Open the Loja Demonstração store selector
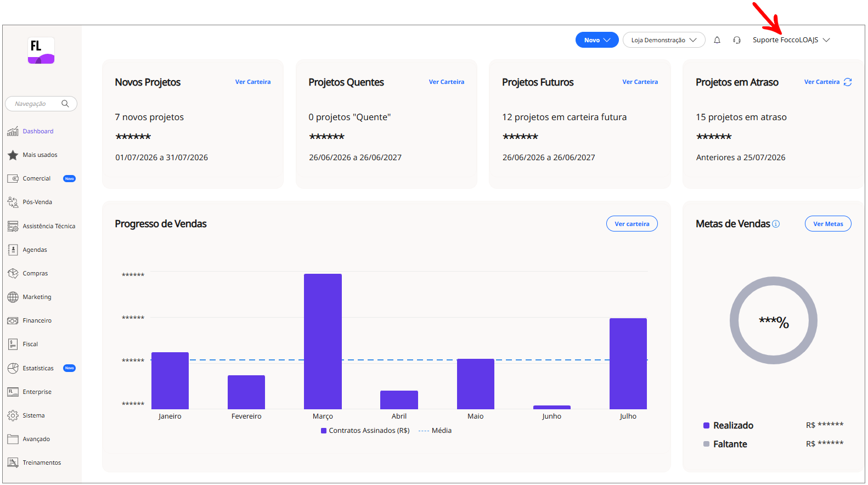Image resolution: width=868 pixels, height=485 pixels. coord(664,40)
